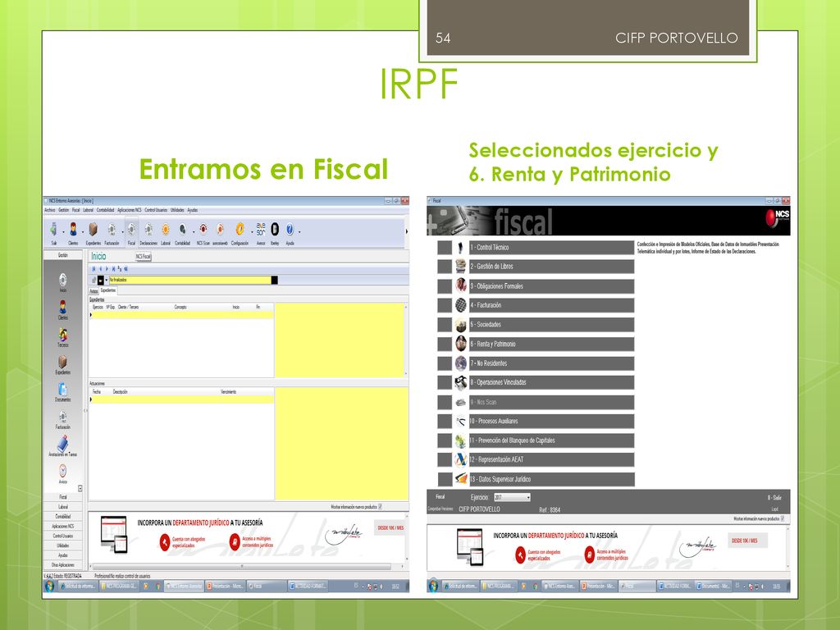Viewport: 840px width, 630px height.
Task: Toggle the checkbox beside 6 - Renta y Patrimonio
Action: pyautogui.click(x=445, y=344)
